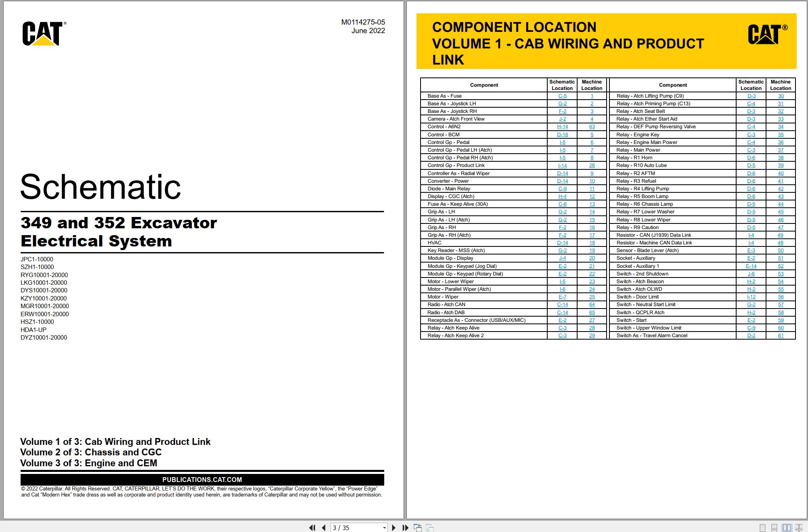This screenshot has width=808, height=532.
Task: Open machine location 38 for Relay - R1 Horn
Action: (x=781, y=158)
